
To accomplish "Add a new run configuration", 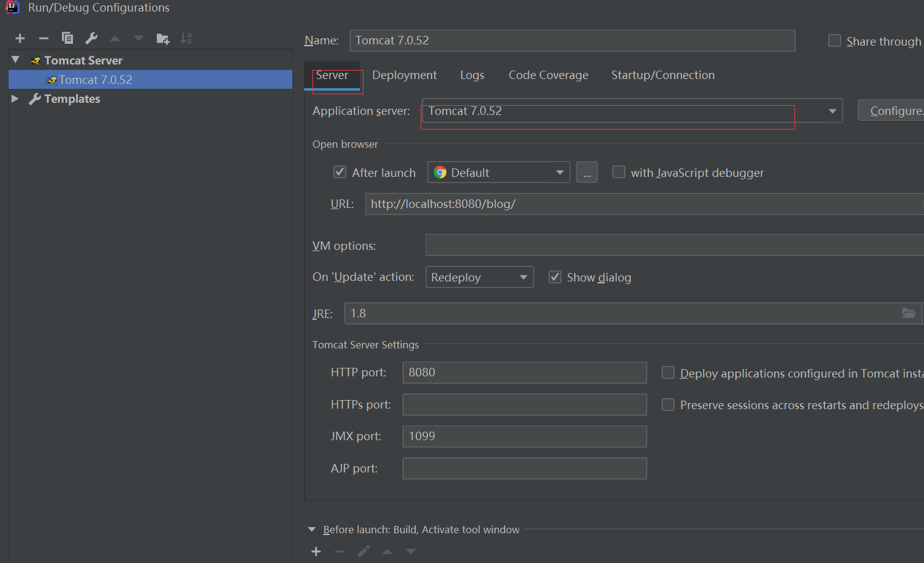I will [19, 38].
